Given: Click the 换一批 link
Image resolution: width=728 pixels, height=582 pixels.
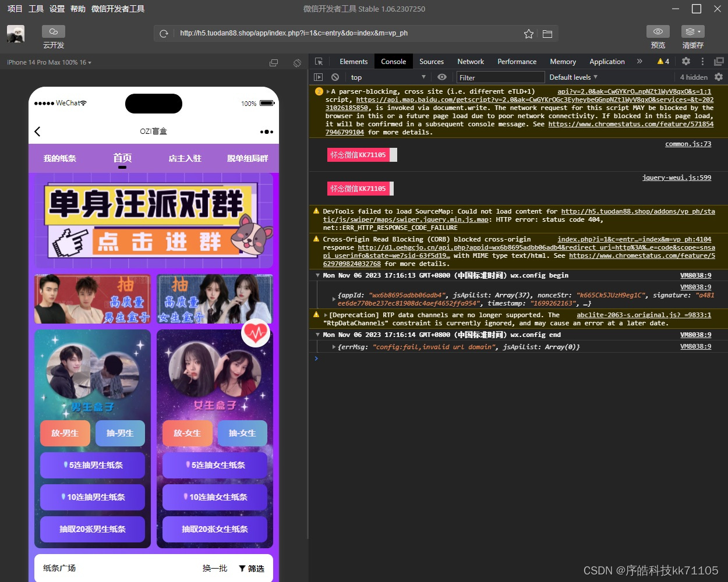Looking at the screenshot, I should [x=215, y=569].
